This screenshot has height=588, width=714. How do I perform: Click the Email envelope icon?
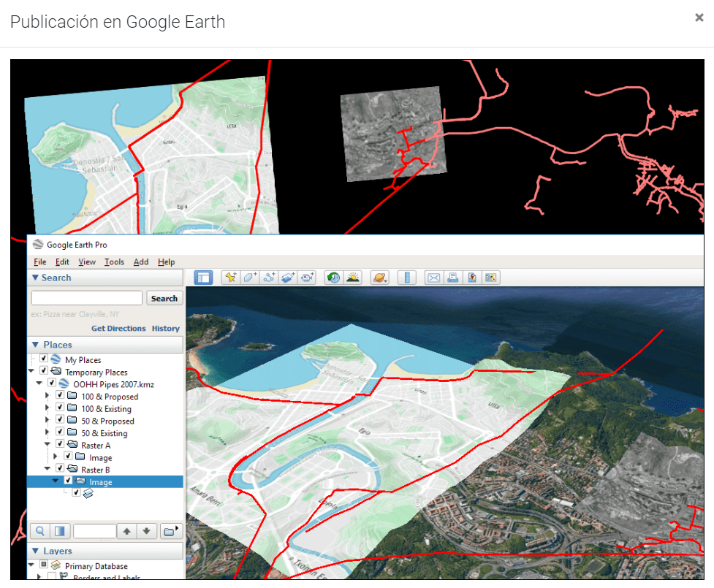[433, 277]
